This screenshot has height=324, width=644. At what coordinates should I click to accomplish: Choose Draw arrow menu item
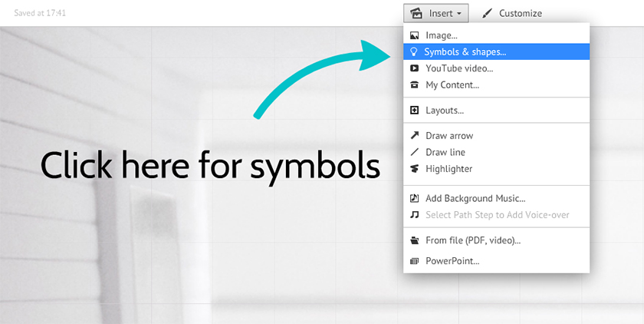[496, 135]
